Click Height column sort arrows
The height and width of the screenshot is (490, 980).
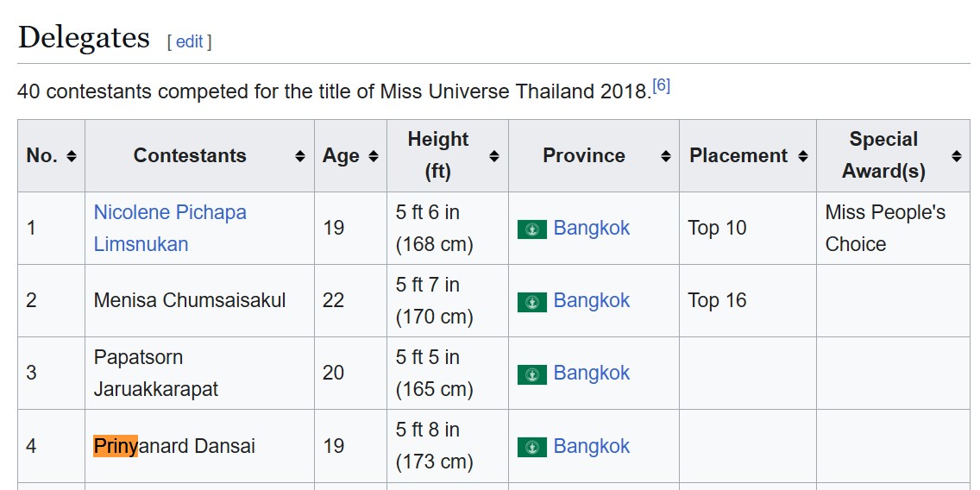click(493, 156)
